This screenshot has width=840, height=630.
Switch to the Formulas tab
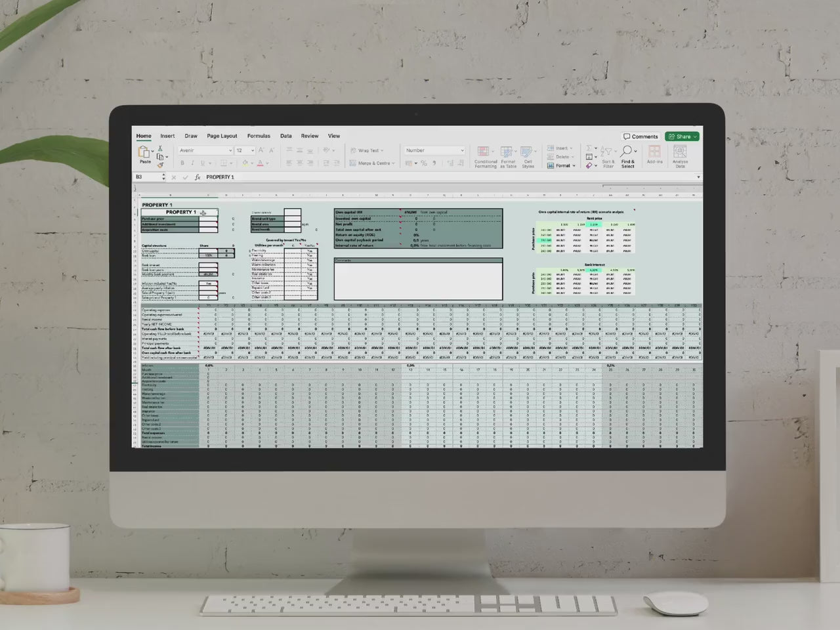(x=259, y=136)
